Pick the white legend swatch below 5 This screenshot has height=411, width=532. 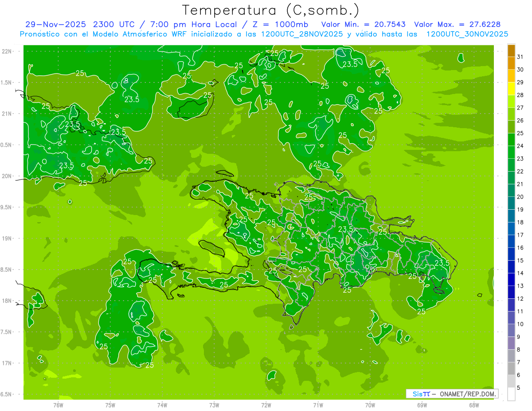[511, 394]
